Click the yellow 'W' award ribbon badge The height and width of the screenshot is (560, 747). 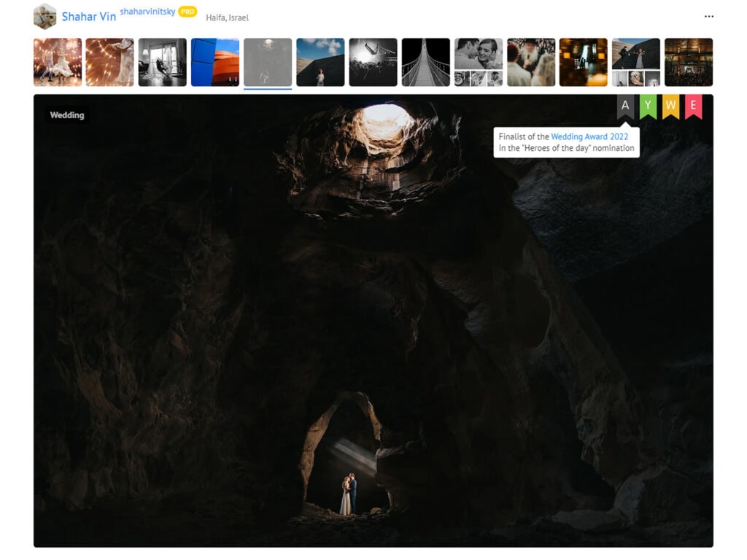tap(670, 106)
